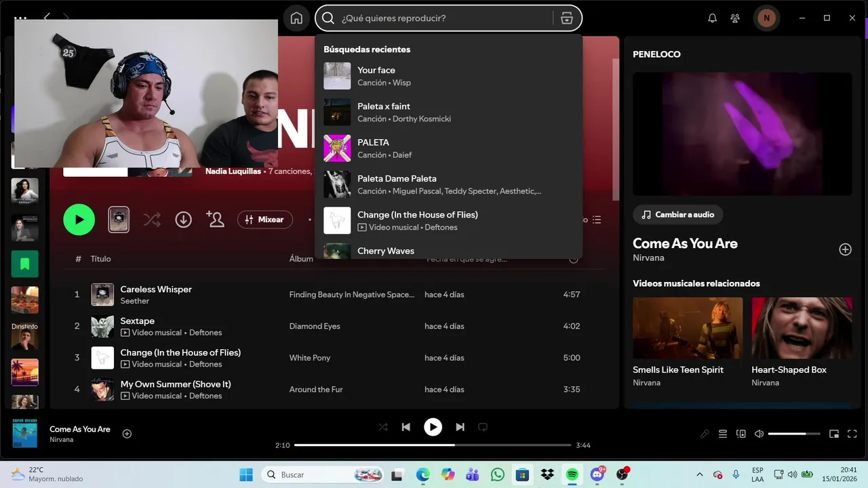Click the Windows taskbar Buscar search box
The width and height of the screenshot is (868, 488).
[x=323, y=474]
